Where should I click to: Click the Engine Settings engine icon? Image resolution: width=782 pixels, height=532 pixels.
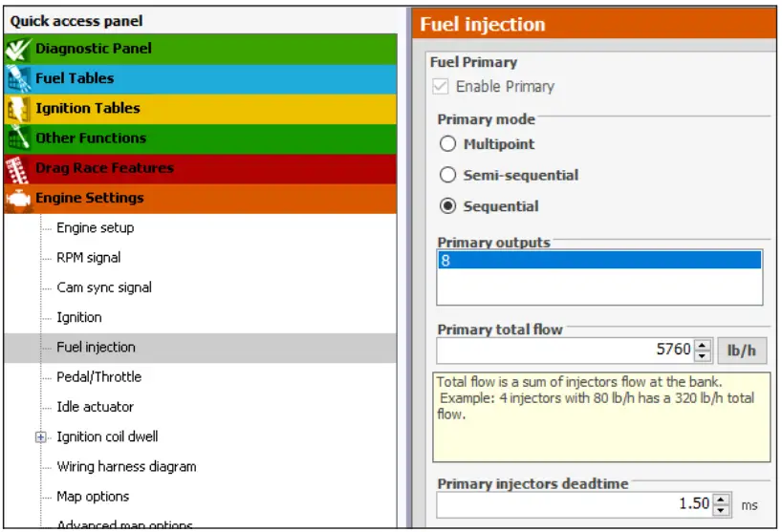click(18, 199)
